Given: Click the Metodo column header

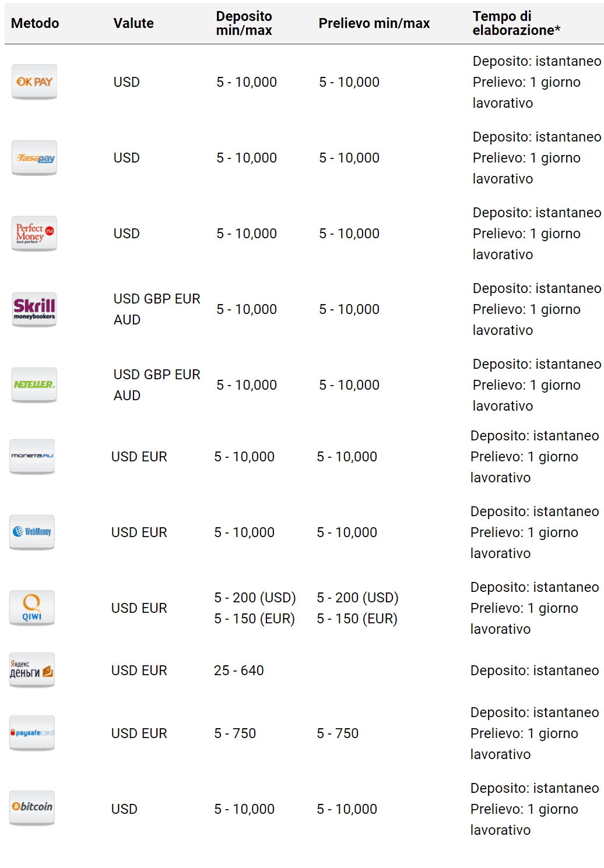Looking at the screenshot, I should [35, 23].
